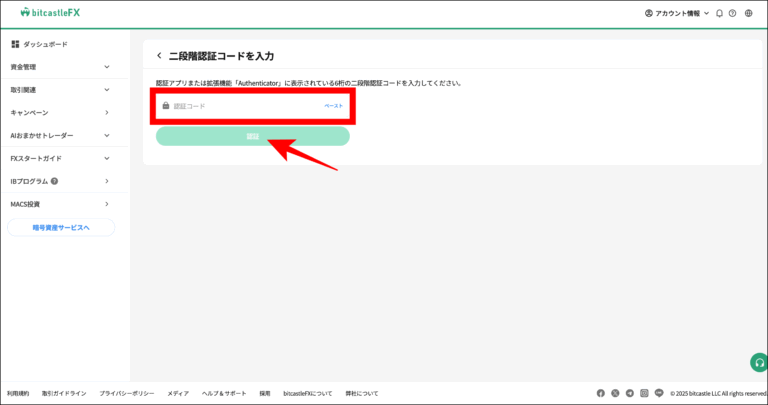Expand 取引関連 sidebar section
The height and width of the screenshot is (405, 768).
pos(61,90)
